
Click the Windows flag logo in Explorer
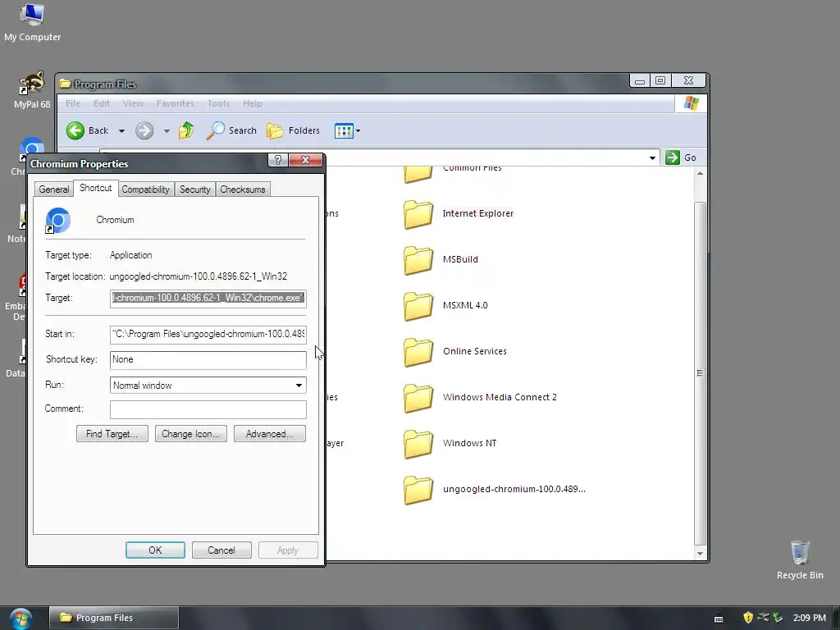[691, 103]
